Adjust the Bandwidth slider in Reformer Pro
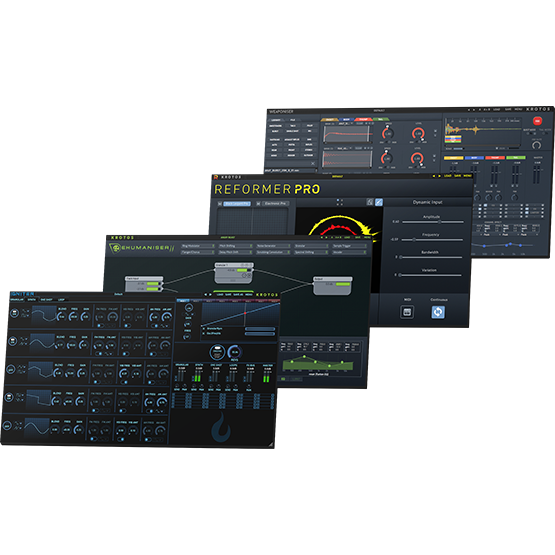This screenshot has width=555, height=555. click(x=430, y=257)
